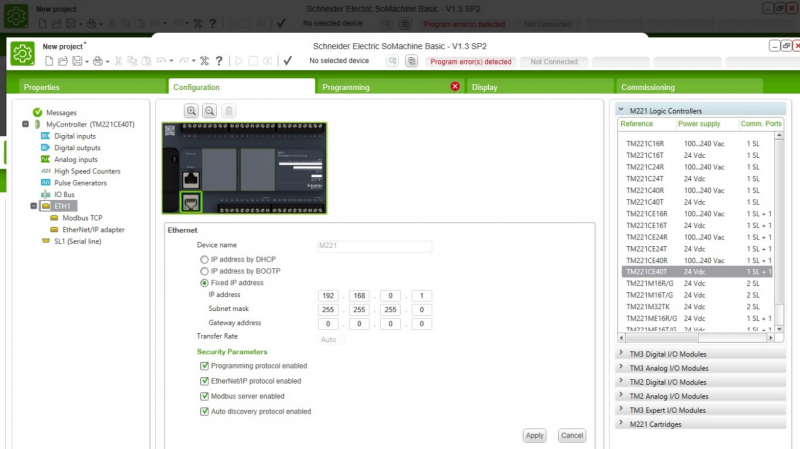800x449 pixels.
Task: Click the Apply button
Action: (534, 435)
